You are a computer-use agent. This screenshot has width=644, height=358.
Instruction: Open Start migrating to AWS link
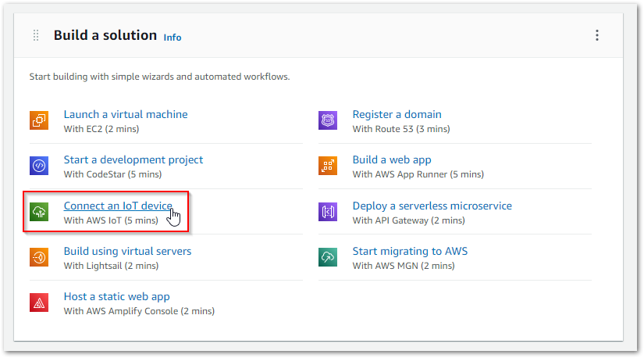point(410,251)
